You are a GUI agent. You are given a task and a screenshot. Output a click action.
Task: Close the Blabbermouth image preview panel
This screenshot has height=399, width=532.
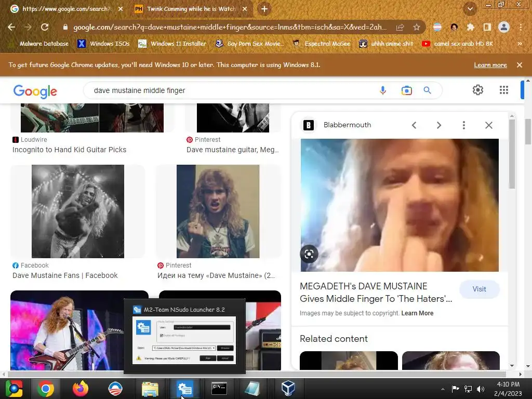click(x=488, y=125)
